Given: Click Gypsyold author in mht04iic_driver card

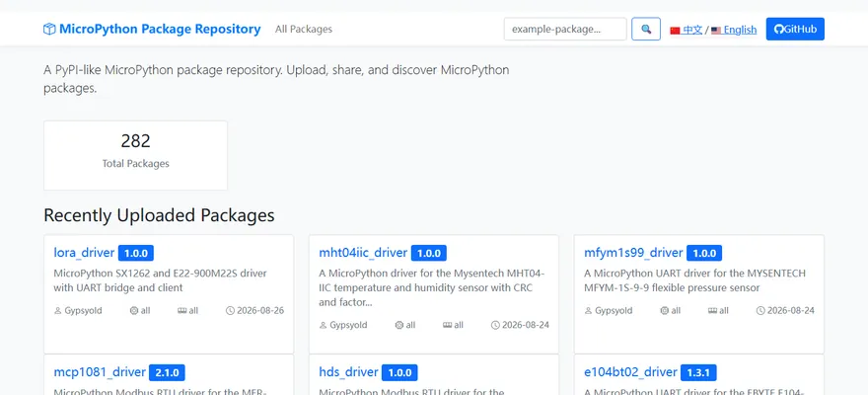Looking at the screenshot, I should 348,325.
